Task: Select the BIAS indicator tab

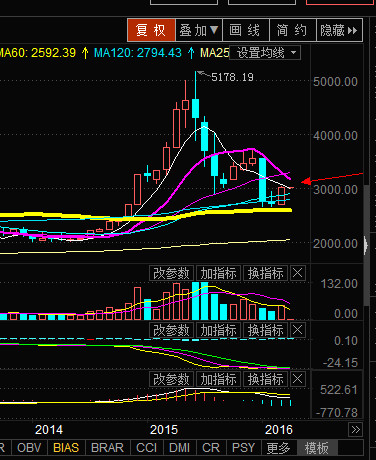Action: 66,448
